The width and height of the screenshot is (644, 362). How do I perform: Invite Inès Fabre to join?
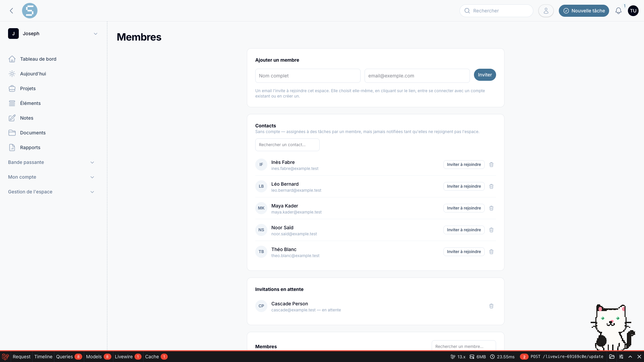click(x=464, y=165)
